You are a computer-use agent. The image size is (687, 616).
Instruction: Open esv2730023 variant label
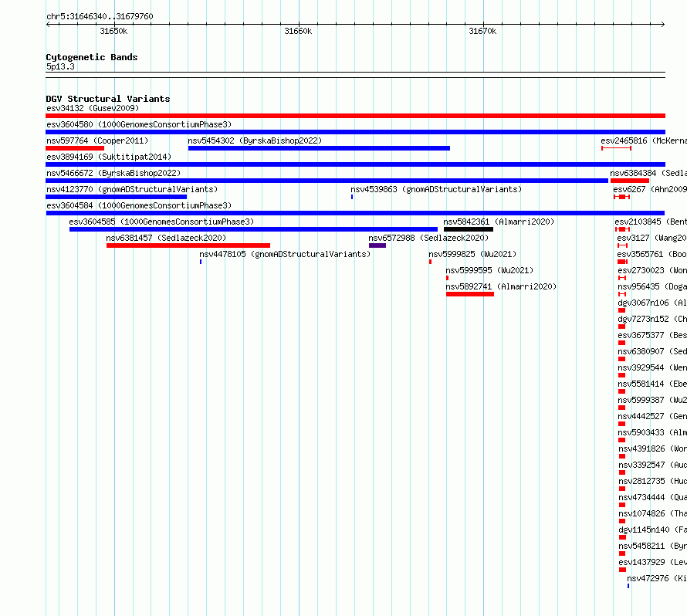click(652, 270)
